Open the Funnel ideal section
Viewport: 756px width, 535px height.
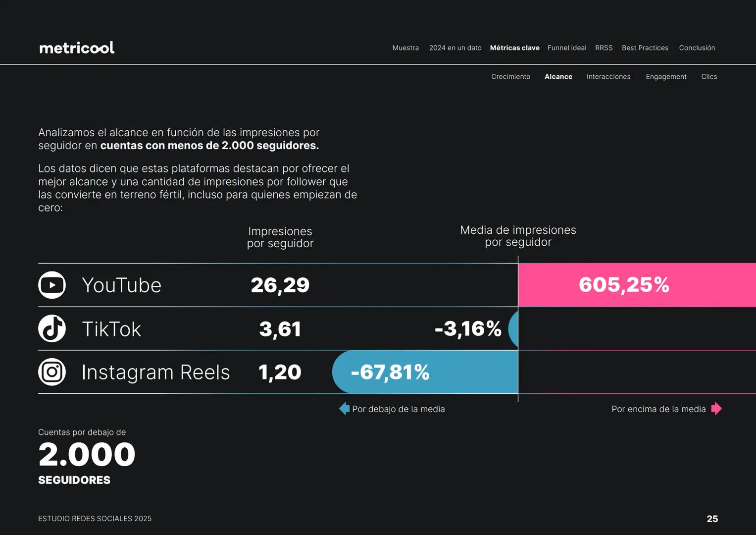pyautogui.click(x=566, y=48)
